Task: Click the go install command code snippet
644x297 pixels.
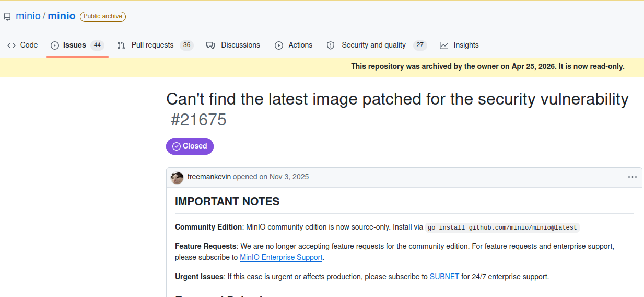Action: click(502, 227)
